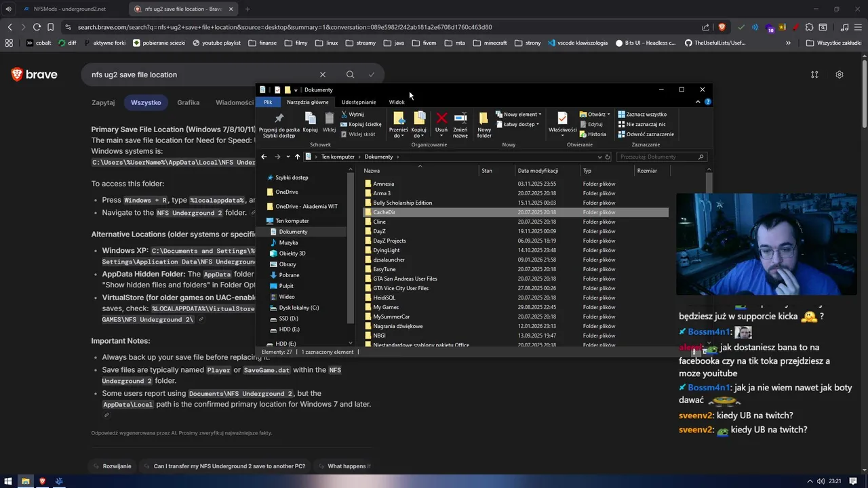The height and width of the screenshot is (488, 868).
Task: Refresh the Dokumenty folder view
Action: (x=608, y=157)
